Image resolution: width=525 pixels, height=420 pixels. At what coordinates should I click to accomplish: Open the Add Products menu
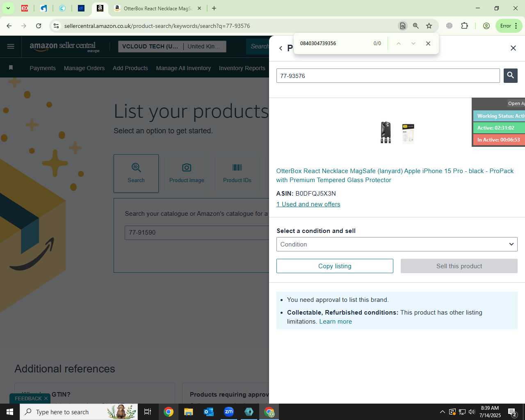(130, 68)
